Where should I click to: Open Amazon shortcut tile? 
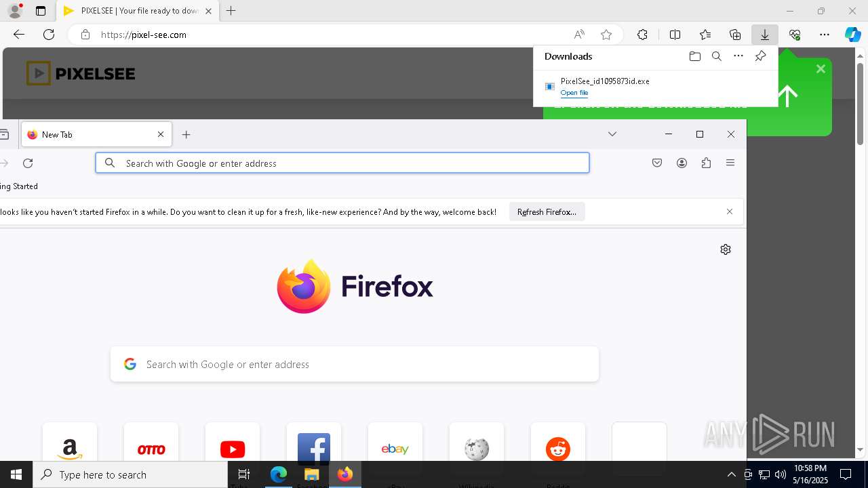point(70,448)
